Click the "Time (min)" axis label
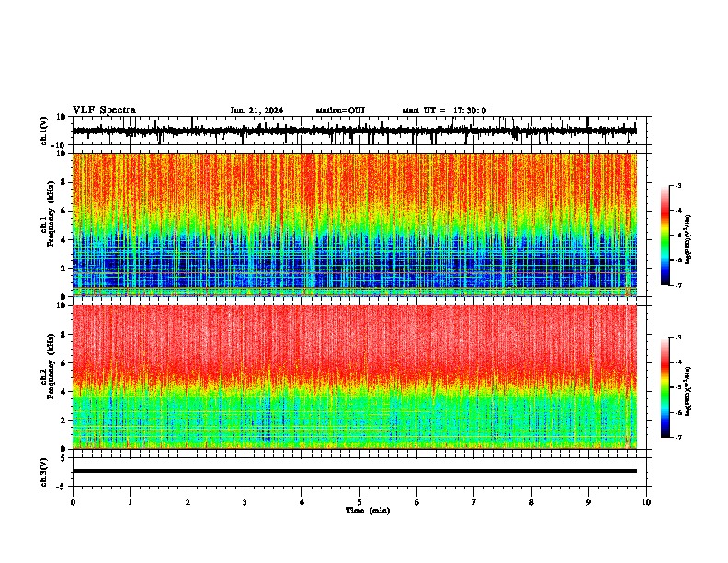 pyautogui.click(x=368, y=511)
